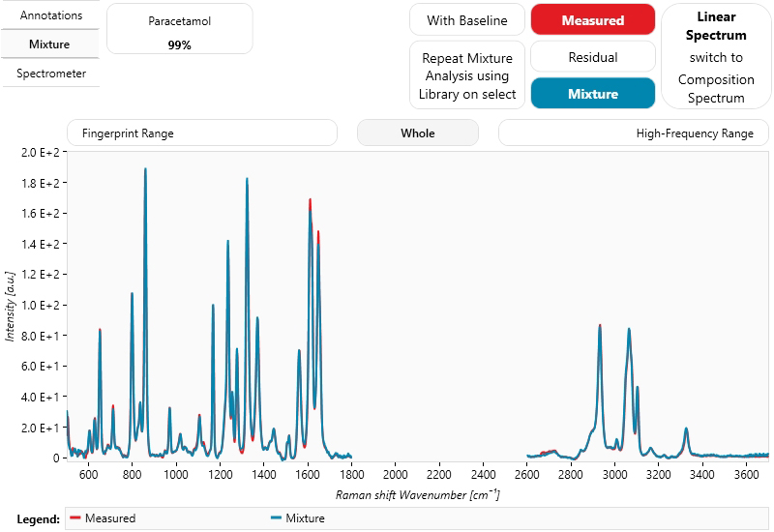Show the Whole spectrum range
Screen dimensions: 774x532
(x=417, y=133)
